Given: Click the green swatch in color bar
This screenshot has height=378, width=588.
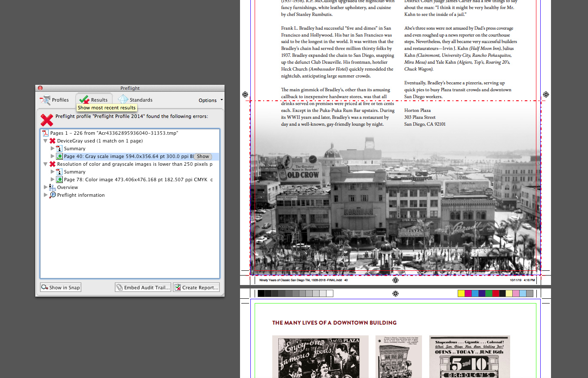Looking at the screenshot, I should pos(489,294).
